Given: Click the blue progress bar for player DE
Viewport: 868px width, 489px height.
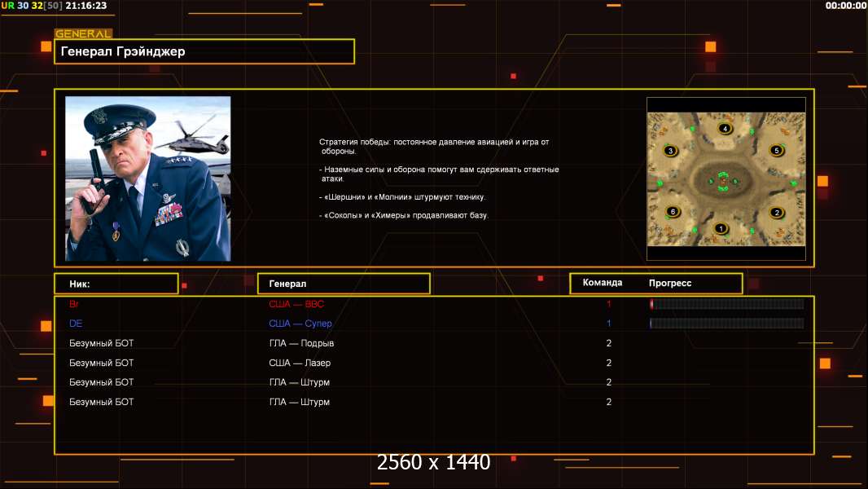Looking at the screenshot, I should pos(726,324).
